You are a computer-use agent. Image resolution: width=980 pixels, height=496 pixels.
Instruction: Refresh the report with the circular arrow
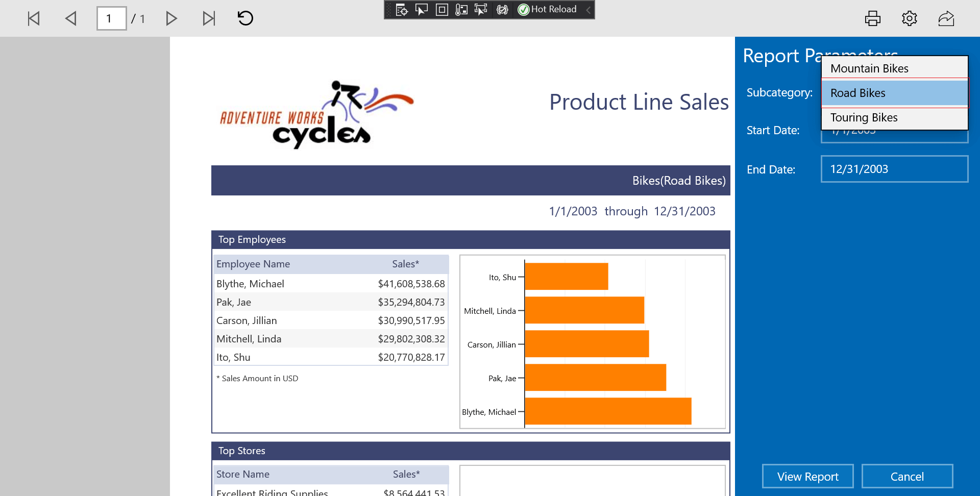[x=246, y=18]
